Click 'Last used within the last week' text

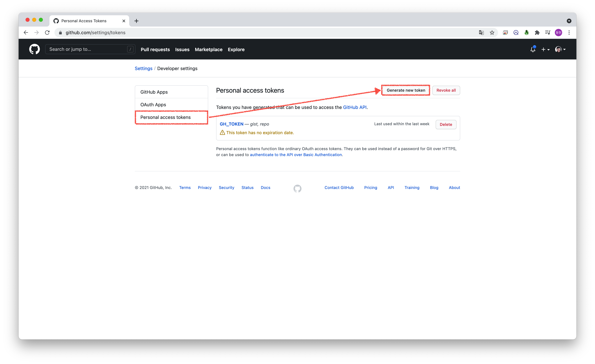(402, 124)
